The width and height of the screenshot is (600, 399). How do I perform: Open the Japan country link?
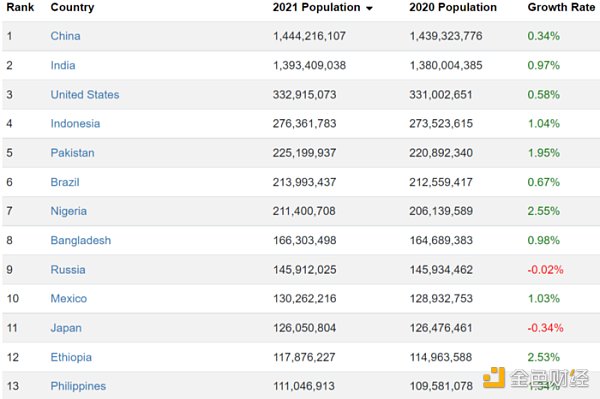(x=66, y=328)
